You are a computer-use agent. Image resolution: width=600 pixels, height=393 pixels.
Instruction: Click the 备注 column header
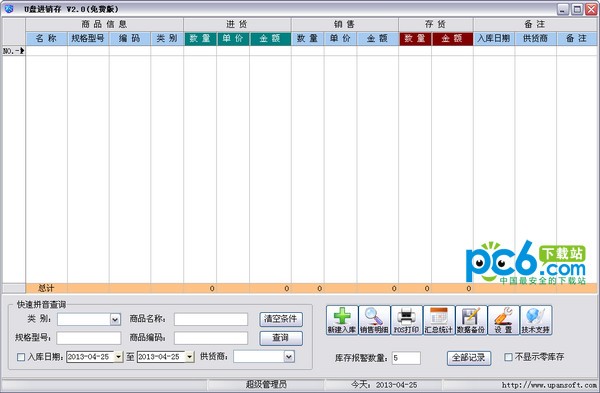point(577,39)
